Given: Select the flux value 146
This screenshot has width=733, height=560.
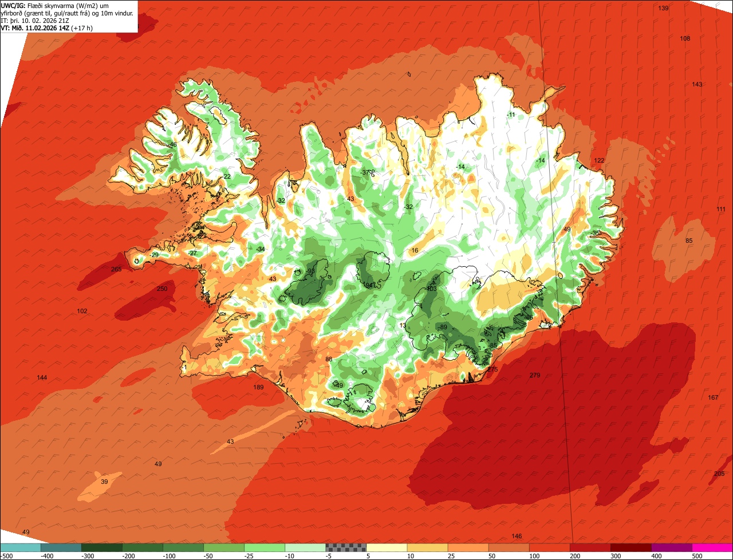Looking at the screenshot, I should [x=517, y=536].
